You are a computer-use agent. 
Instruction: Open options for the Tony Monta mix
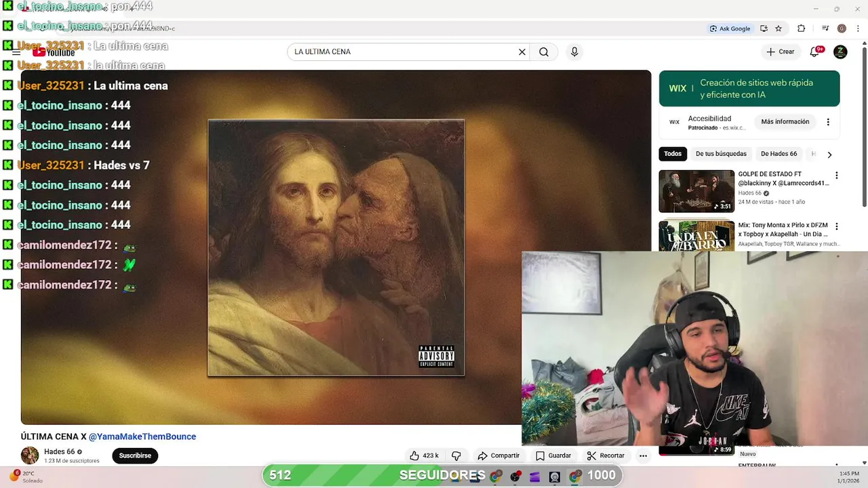[836, 226]
